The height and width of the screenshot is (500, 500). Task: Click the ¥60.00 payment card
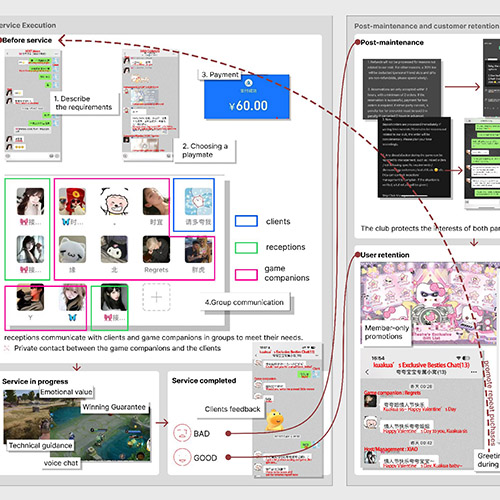click(x=247, y=97)
